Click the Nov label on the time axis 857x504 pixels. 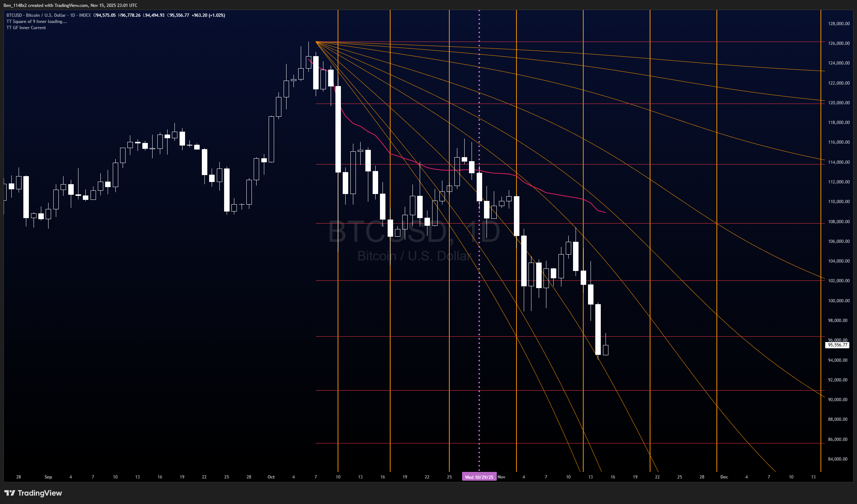501,477
